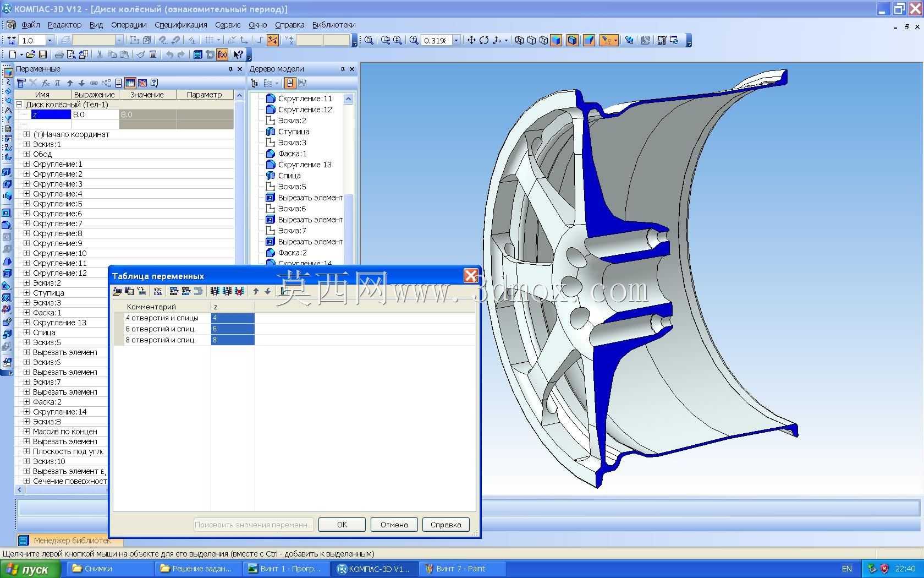Toggle the perspective view button
The image size is (924, 578).
[x=589, y=40]
